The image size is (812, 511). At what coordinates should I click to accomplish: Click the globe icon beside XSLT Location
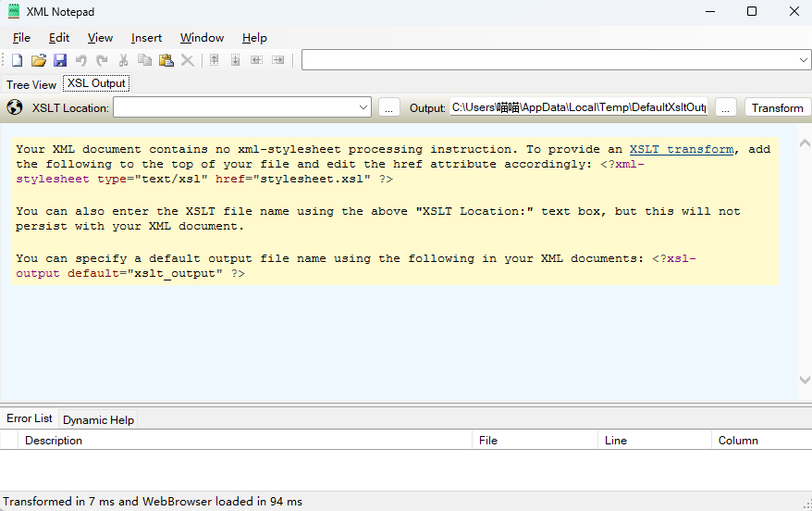tap(15, 107)
